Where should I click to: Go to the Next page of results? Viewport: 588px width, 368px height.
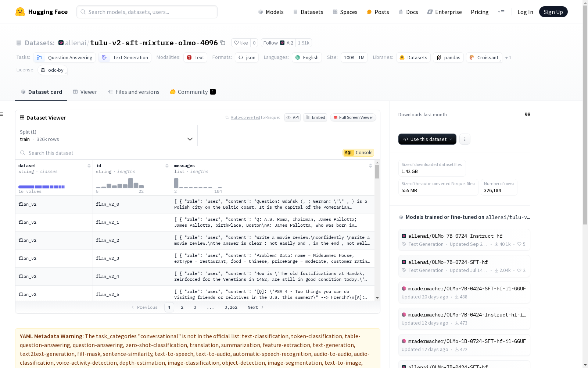pos(256,307)
